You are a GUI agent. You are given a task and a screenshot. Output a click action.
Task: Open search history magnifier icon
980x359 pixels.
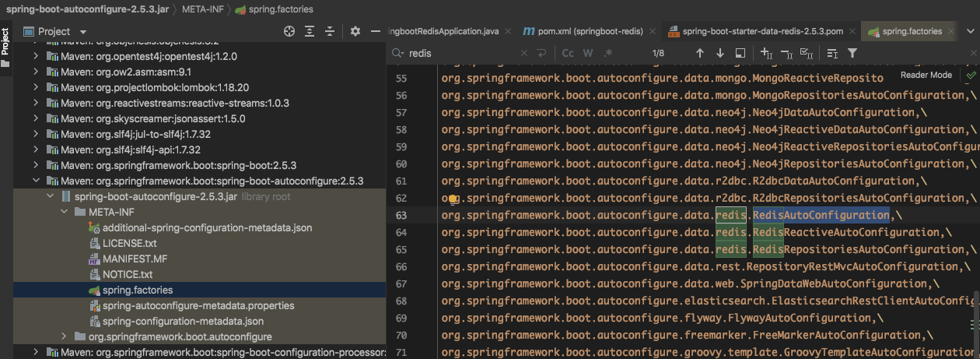[399, 53]
